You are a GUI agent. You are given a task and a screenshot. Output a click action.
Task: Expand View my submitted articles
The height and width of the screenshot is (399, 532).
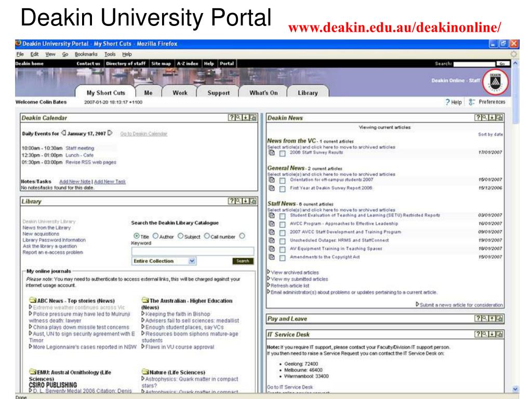[298, 279]
